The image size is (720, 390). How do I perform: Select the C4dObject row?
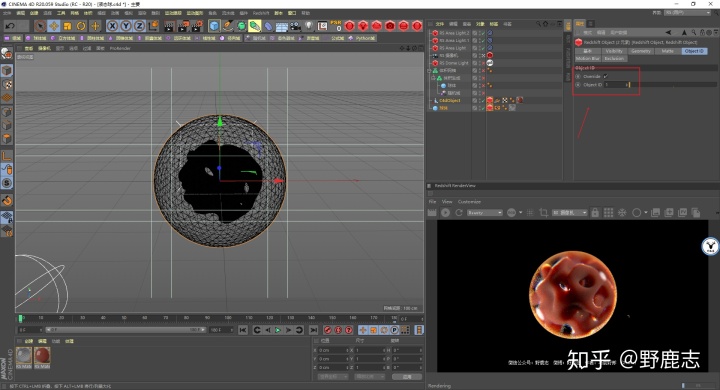[450, 100]
